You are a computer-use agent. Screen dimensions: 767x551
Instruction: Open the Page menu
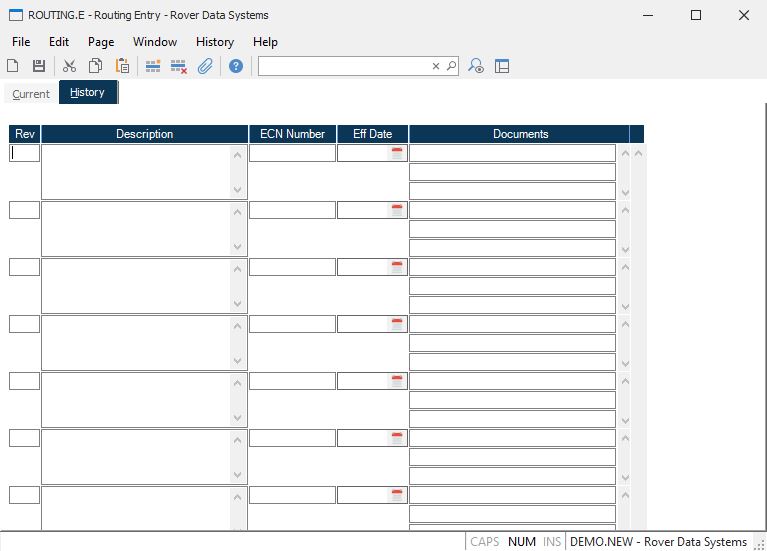[101, 42]
